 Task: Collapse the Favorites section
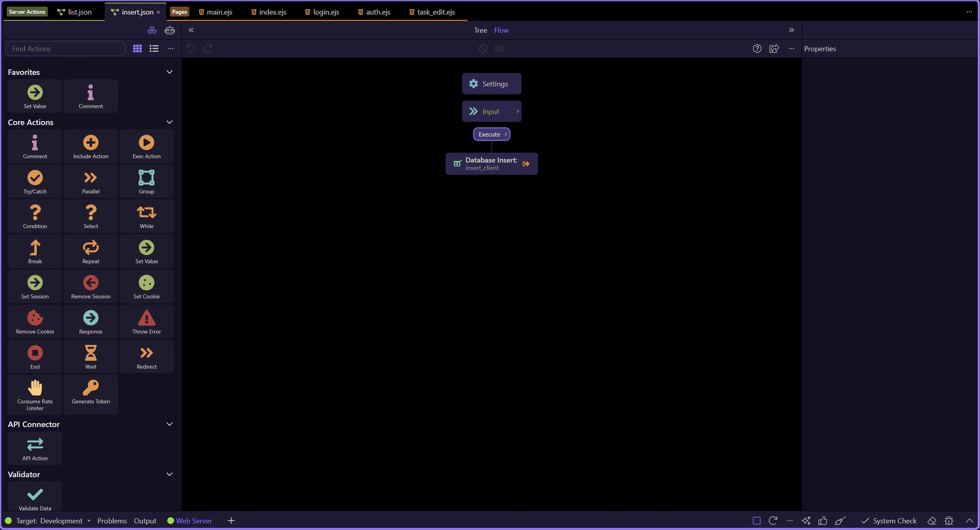pos(169,72)
